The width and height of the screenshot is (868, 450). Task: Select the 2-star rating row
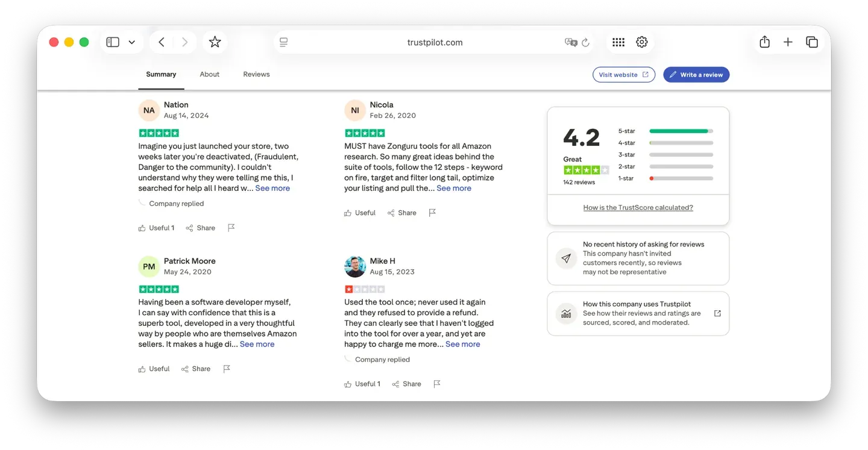pyautogui.click(x=665, y=166)
